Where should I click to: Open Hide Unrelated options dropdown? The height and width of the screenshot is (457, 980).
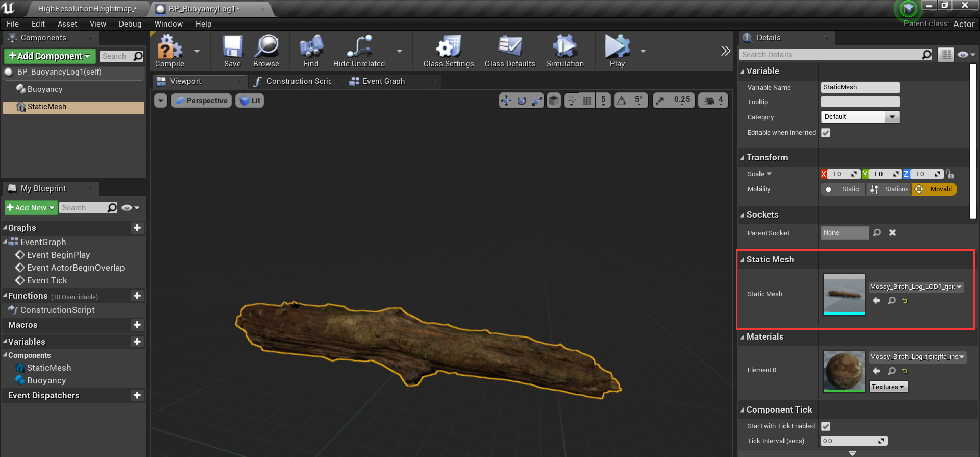pyautogui.click(x=400, y=51)
